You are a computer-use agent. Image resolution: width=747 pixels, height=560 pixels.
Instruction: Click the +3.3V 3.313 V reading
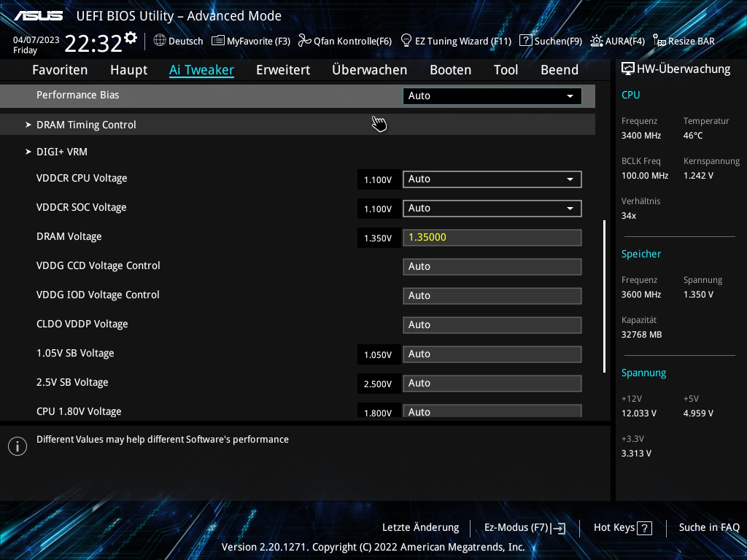[x=636, y=454]
